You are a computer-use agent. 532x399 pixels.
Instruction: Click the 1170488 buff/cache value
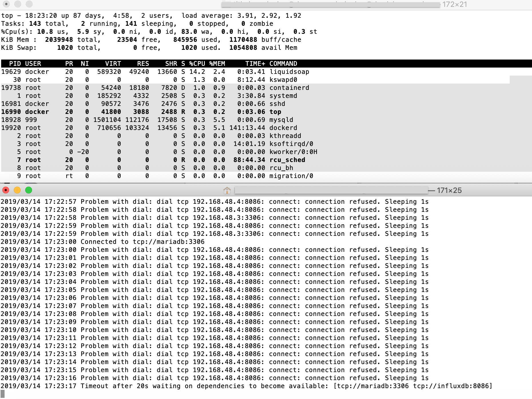[x=243, y=39]
